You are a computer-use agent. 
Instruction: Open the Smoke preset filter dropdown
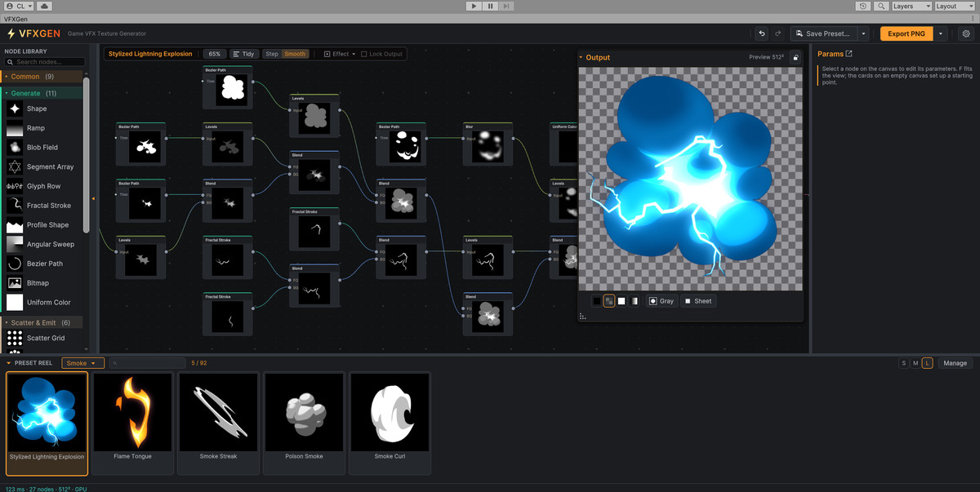click(x=83, y=363)
